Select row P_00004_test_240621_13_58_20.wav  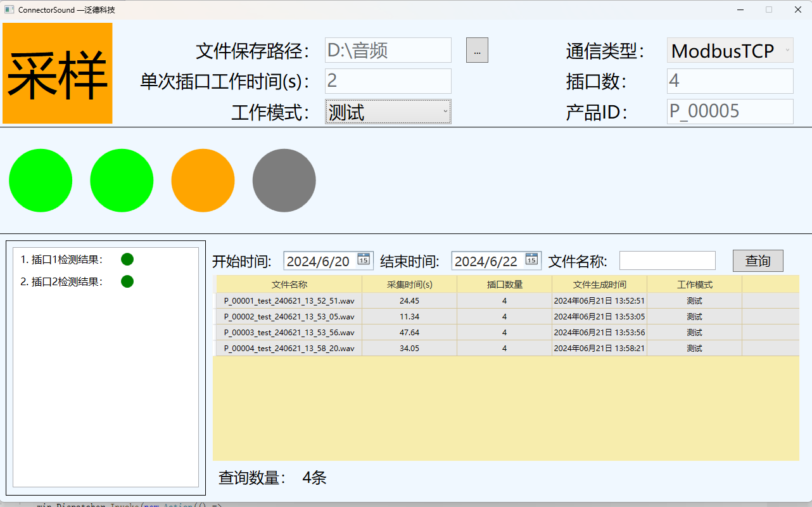click(506, 349)
